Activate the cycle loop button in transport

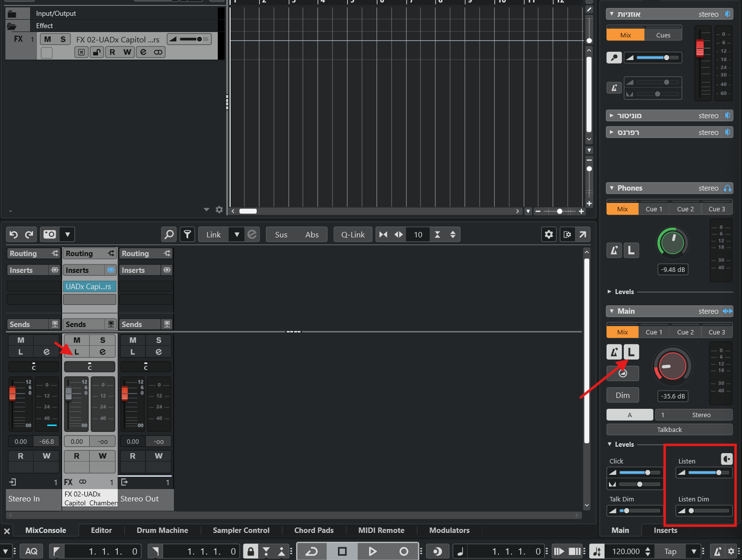click(312, 551)
